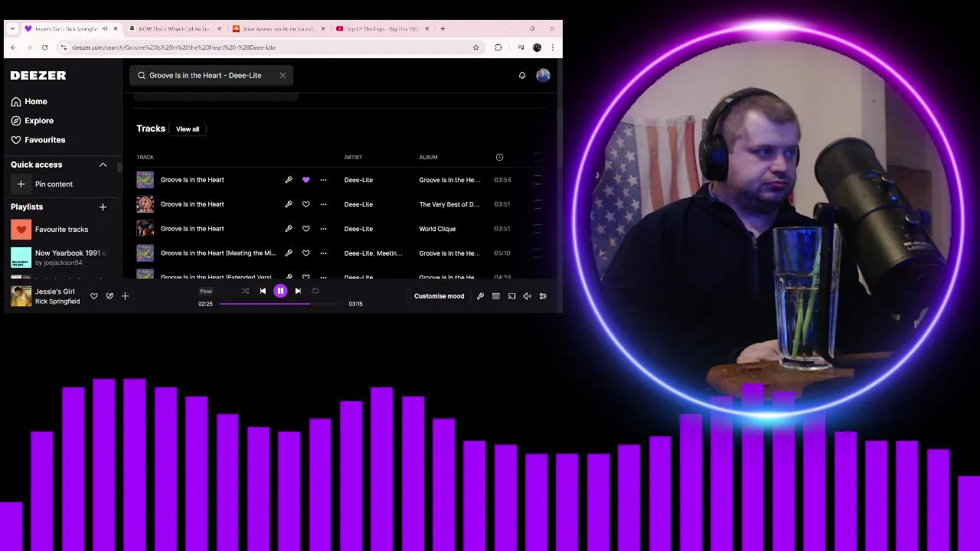Sort by the TRACK column header
This screenshot has height=551, width=980.
(x=145, y=157)
